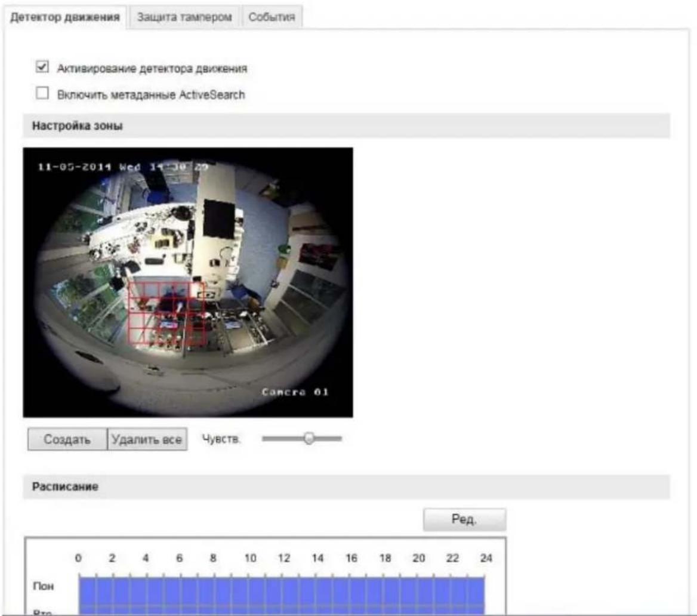Enable Включить метаданные ActiveSearch checkbox
Viewport: 697px width, 616px height.
tap(42, 93)
